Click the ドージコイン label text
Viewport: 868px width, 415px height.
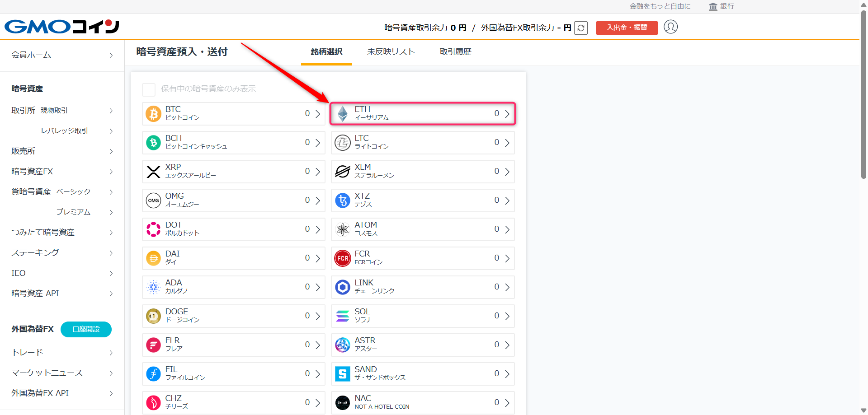[x=183, y=320]
